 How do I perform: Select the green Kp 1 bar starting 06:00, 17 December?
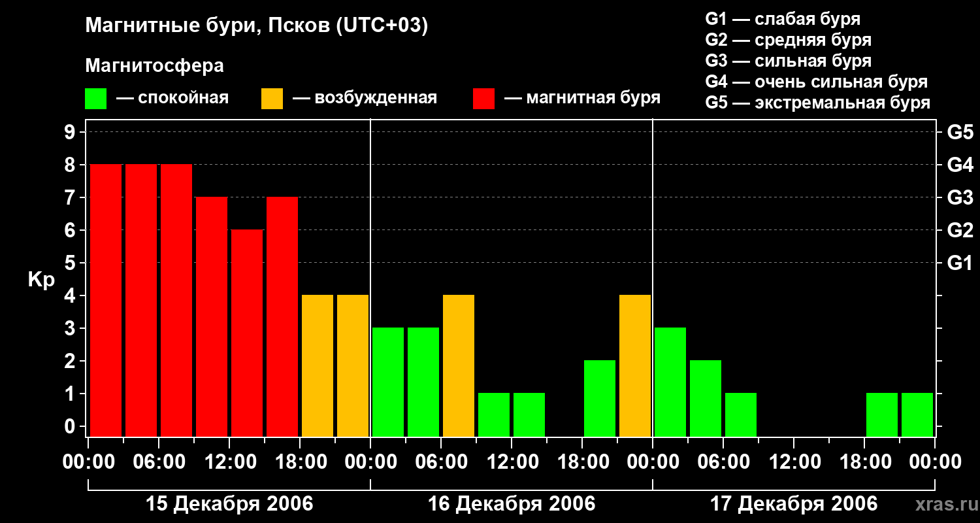tap(741, 415)
